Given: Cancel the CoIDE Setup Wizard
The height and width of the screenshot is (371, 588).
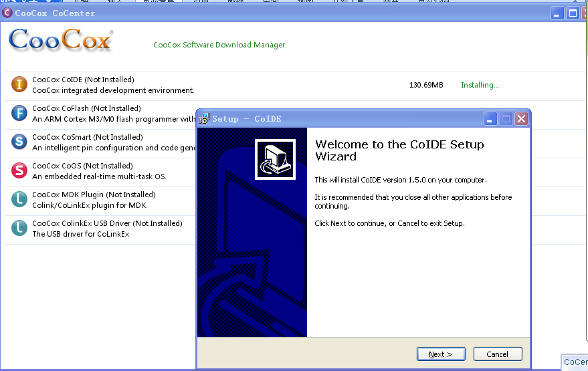Looking at the screenshot, I should tap(497, 354).
